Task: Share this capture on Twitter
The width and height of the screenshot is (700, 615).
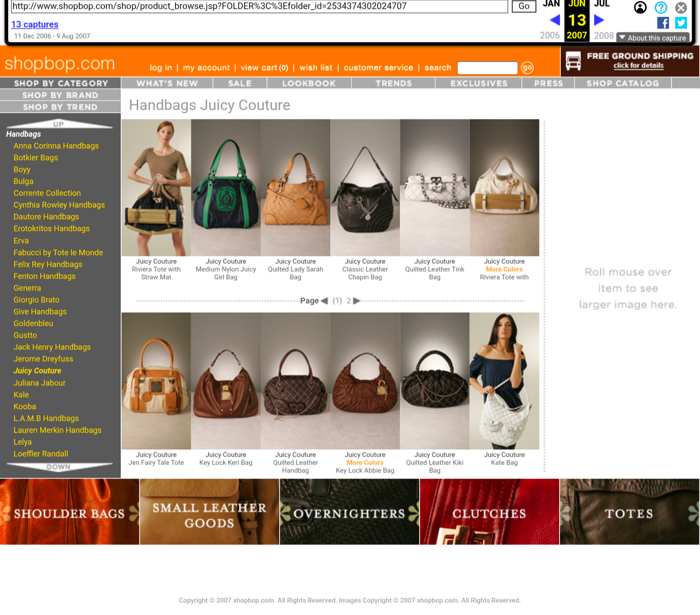Action: [681, 22]
